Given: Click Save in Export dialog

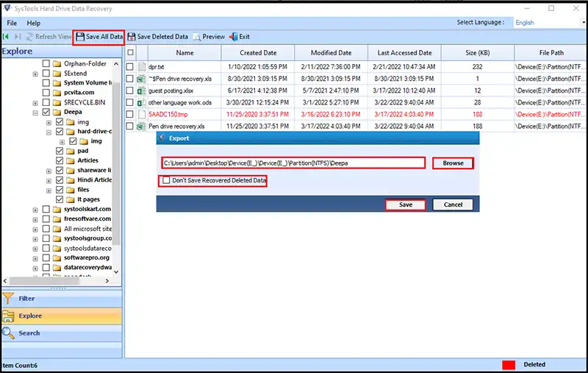Looking at the screenshot, I should tap(406, 205).
